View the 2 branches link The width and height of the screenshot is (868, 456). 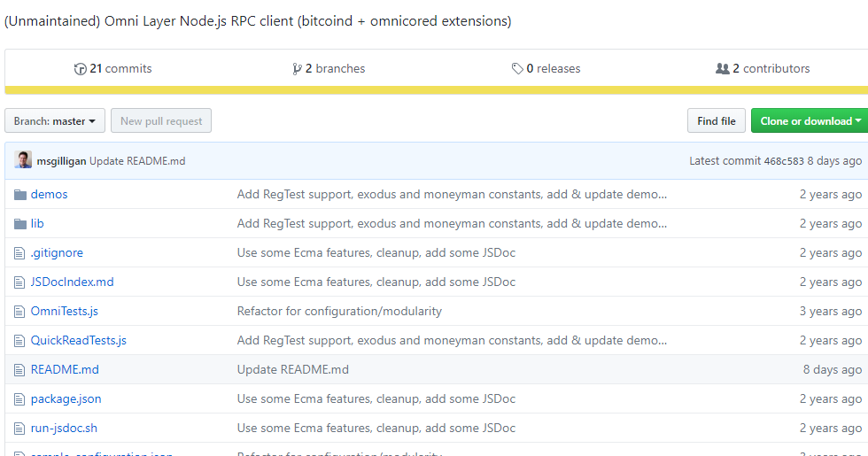coord(329,69)
